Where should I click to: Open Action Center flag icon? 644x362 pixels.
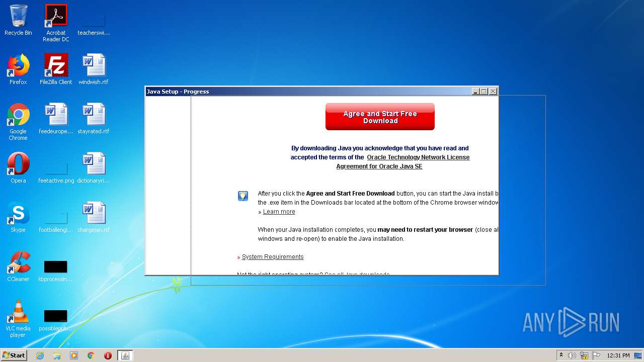[596, 355]
